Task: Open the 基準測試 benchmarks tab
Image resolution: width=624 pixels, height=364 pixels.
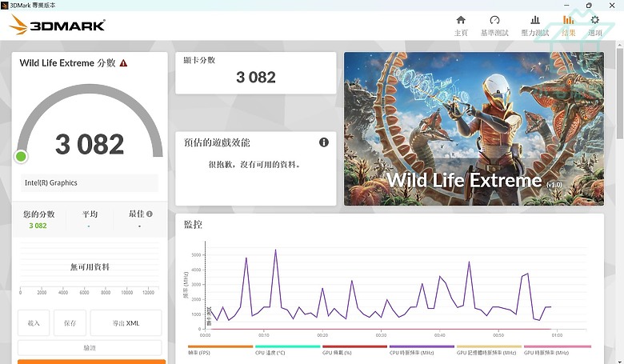Action: pos(494,26)
